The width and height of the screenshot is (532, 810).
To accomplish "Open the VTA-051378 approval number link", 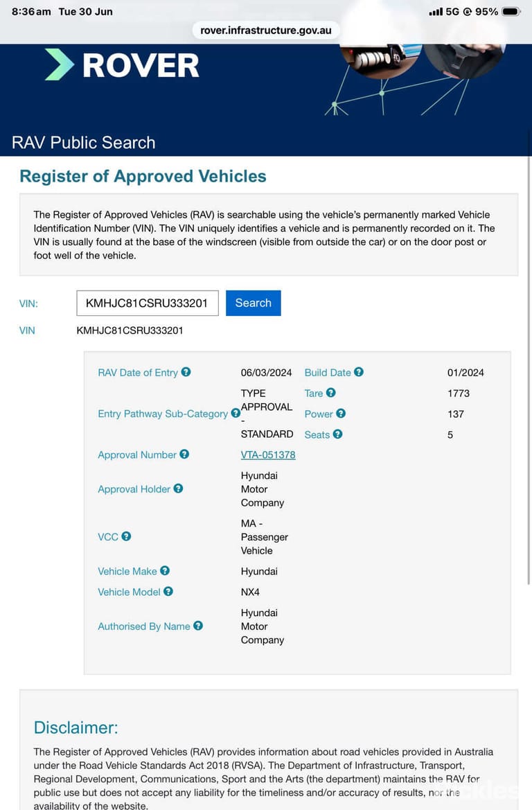I will (268, 455).
